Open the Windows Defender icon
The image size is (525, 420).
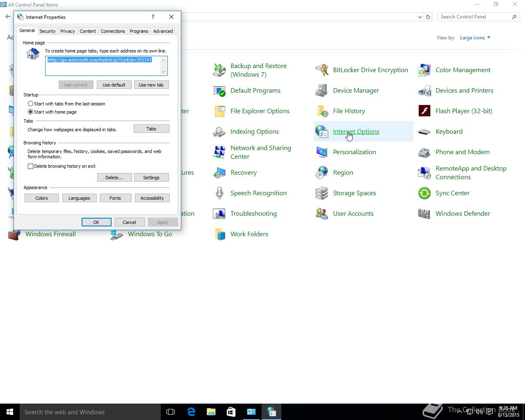(x=425, y=214)
